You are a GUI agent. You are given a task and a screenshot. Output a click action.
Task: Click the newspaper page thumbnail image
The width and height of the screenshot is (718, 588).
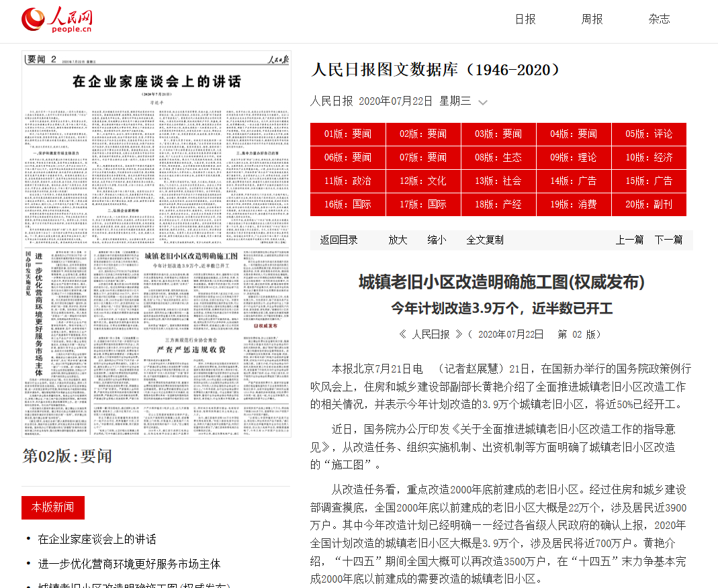click(x=156, y=243)
